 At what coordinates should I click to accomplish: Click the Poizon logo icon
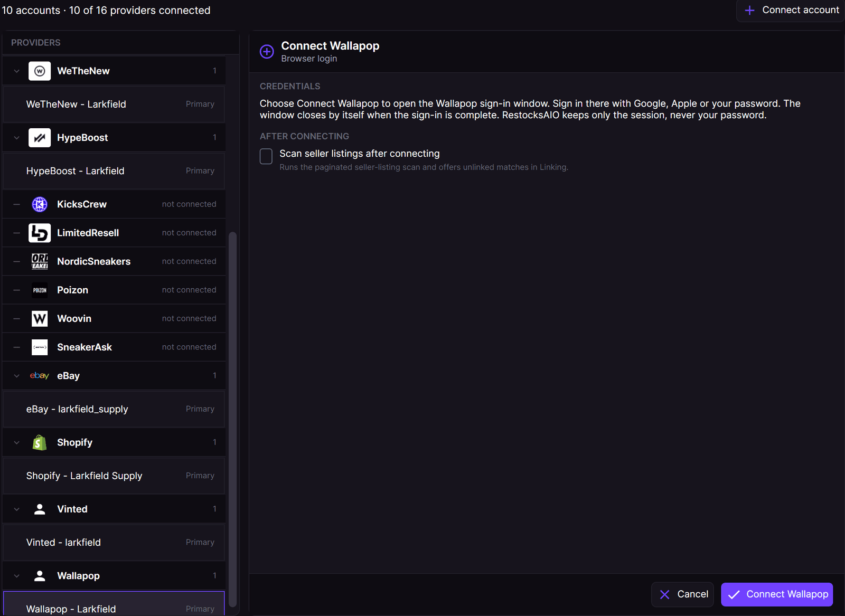40,290
